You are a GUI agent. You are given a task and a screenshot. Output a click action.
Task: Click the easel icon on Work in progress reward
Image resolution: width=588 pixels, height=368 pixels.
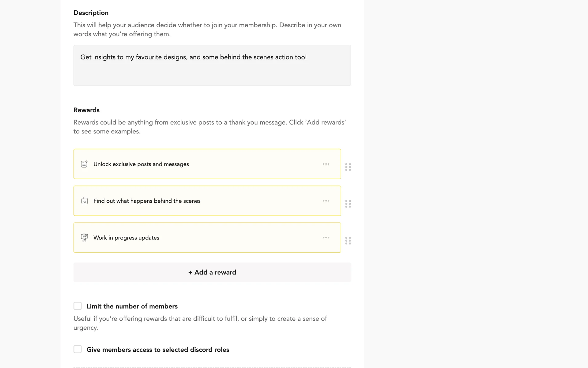(x=84, y=238)
